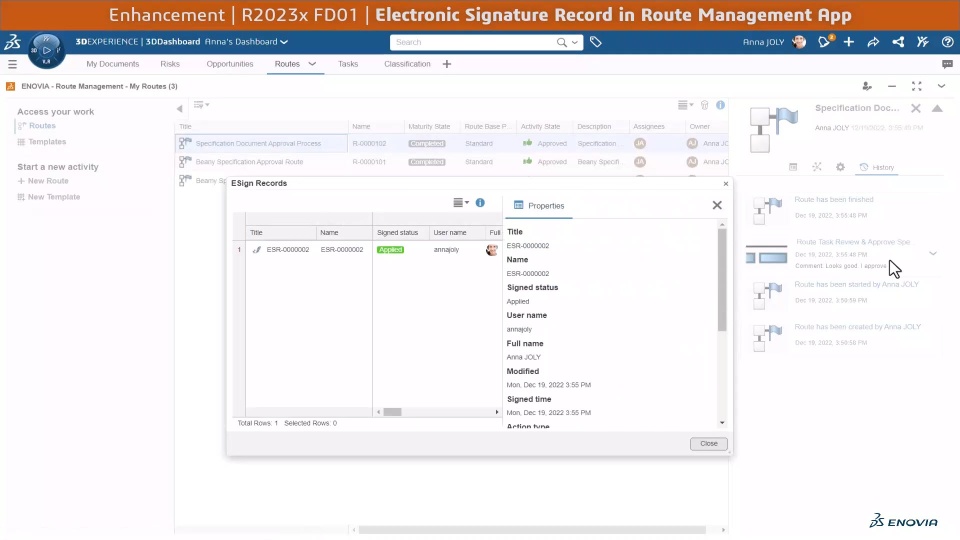960x540 pixels.
Task: Switch to Tasks tab
Action: (348, 64)
